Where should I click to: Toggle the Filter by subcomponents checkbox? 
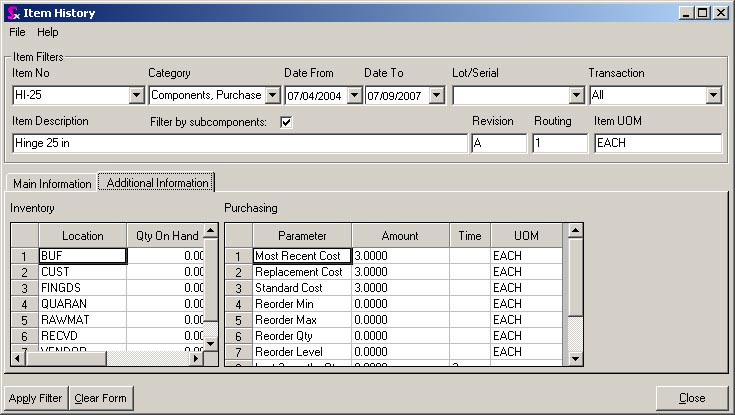coord(286,123)
